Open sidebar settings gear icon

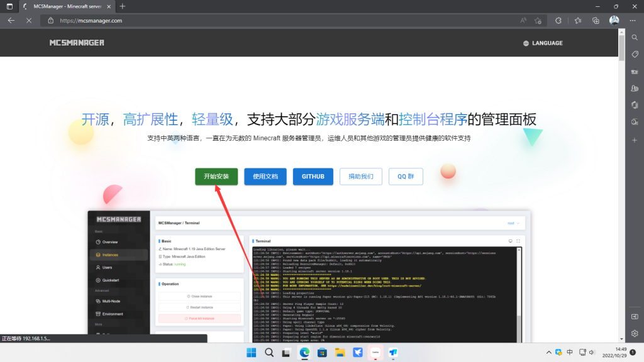point(635,334)
